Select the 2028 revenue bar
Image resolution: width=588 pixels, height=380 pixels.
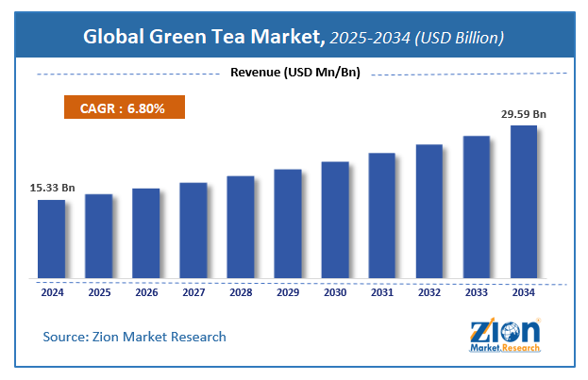[241, 227]
